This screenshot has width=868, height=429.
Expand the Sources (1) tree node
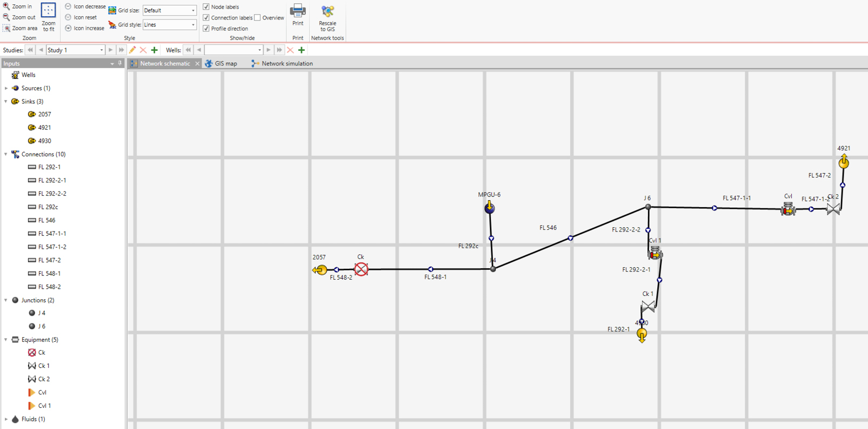(x=6, y=88)
